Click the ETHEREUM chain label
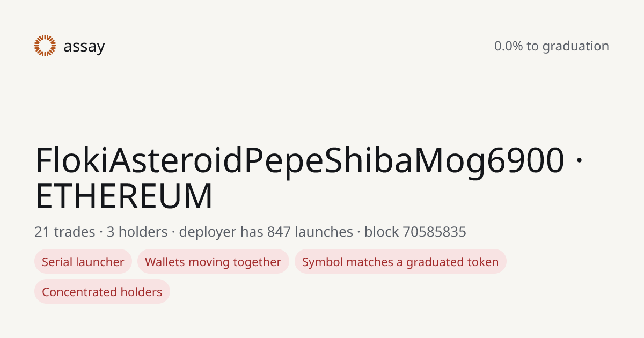Screen dimensions: 644x338 pyautogui.click(x=124, y=196)
